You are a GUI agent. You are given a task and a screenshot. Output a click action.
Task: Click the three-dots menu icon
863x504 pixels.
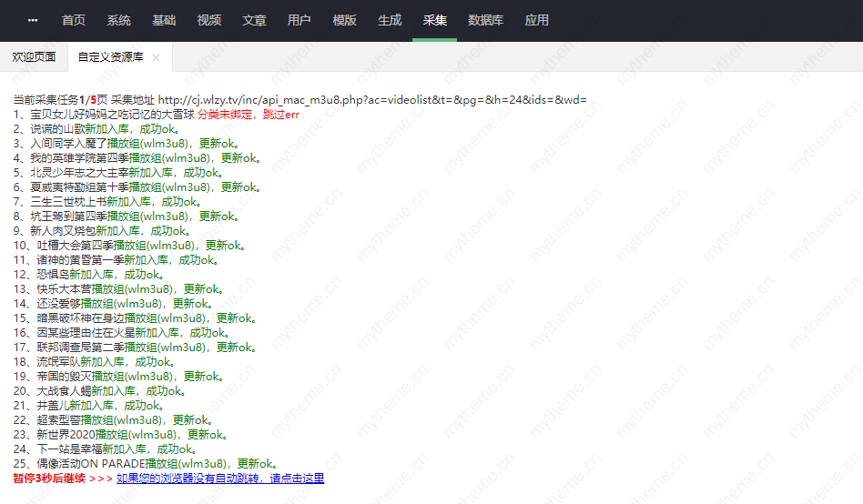[x=33, y=20]
